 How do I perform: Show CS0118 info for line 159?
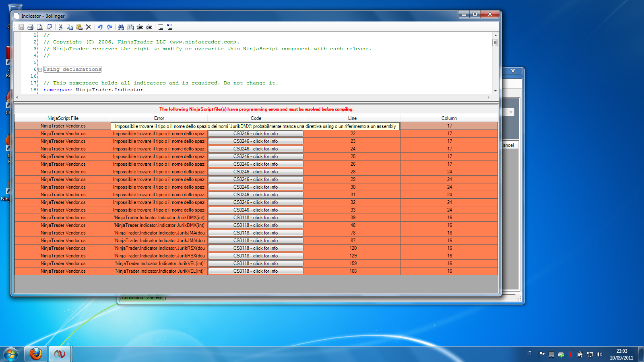[x=256, y=263]
